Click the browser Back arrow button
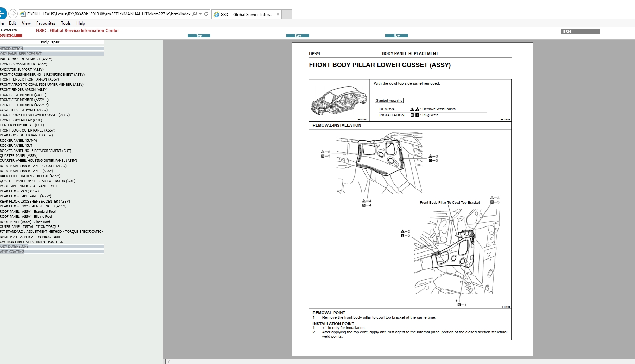This screenshot has height=364, width=635. pos(2,14)
